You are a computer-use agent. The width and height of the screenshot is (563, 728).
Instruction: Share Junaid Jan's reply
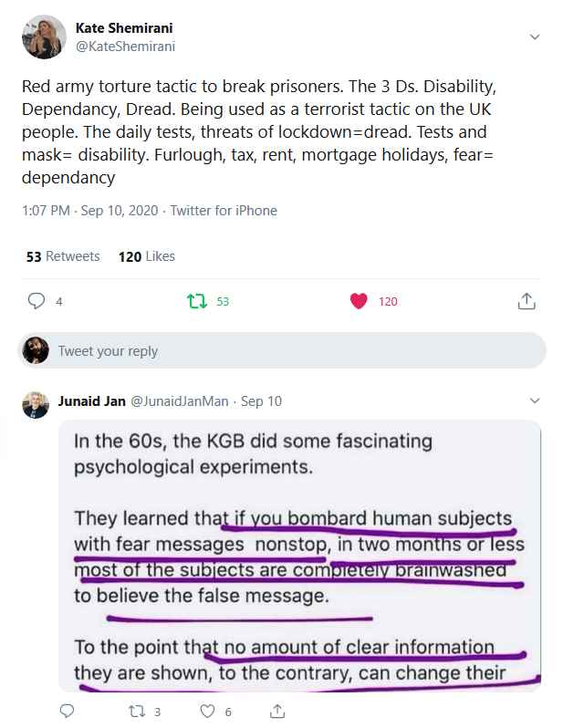point(278,711)
